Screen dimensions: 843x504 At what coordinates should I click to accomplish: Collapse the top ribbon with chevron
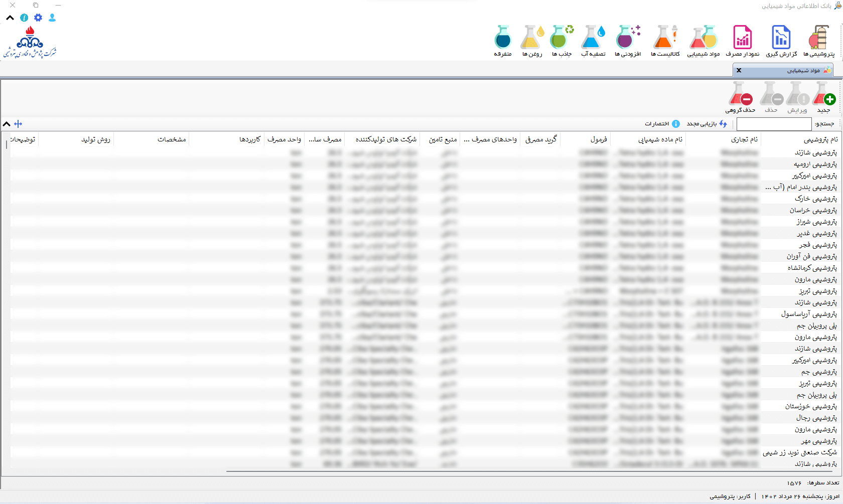coord(10,18)
